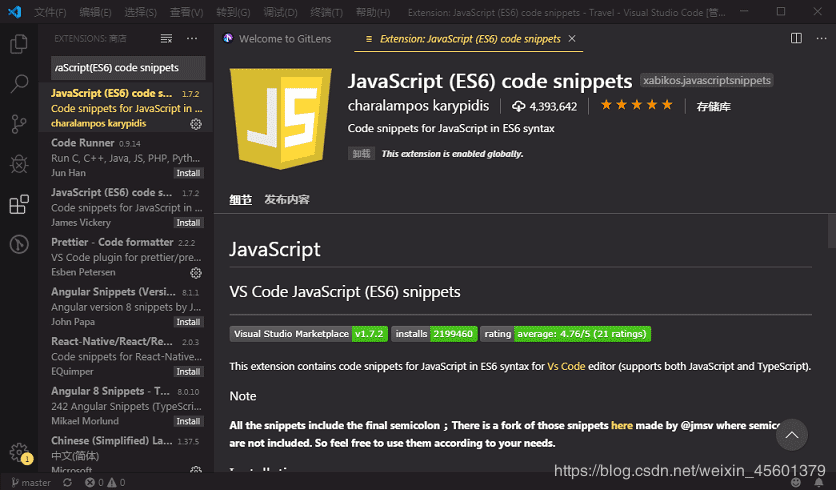Open the editor more actions ellipsis menu
This screenshot has height=490, width=836.
(821, 38)
